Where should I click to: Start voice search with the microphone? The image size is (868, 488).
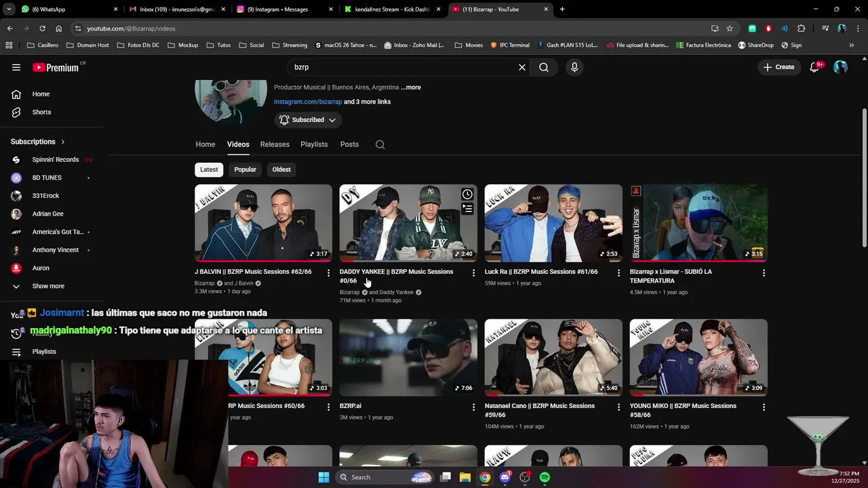574,67
